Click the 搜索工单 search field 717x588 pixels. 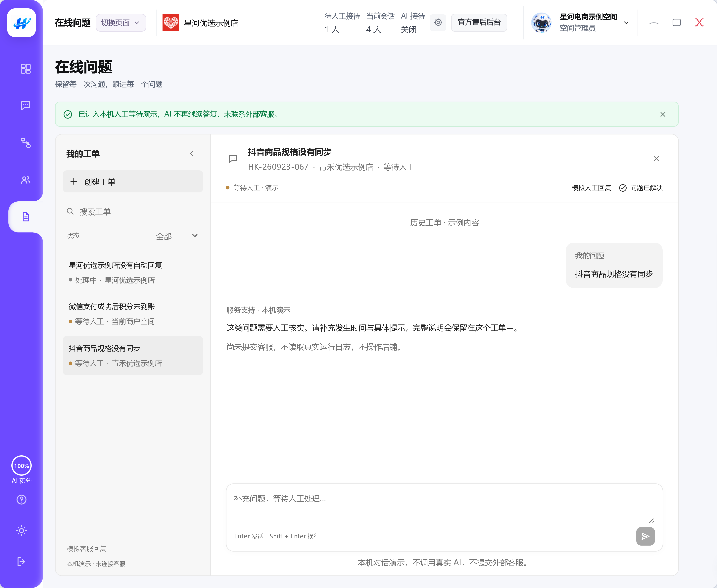133,212
